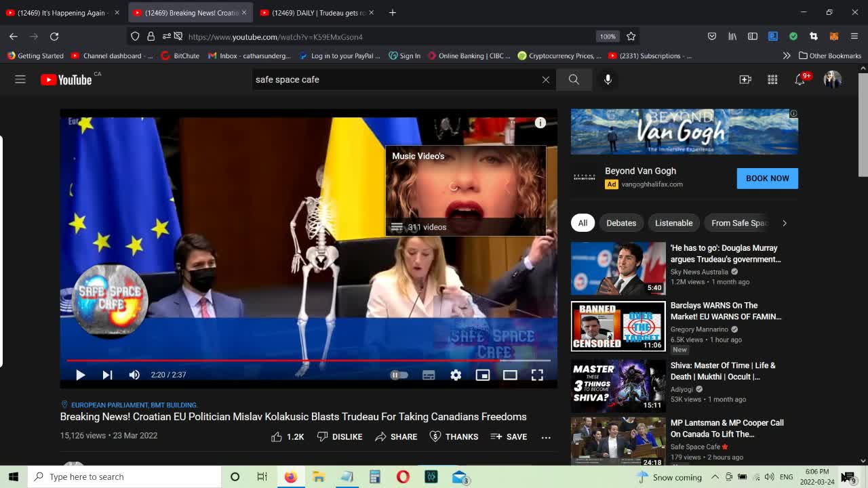This screenshot has height=488, width=868.
Task: Open Other Bookmarks folder
Action: (830, 56)
